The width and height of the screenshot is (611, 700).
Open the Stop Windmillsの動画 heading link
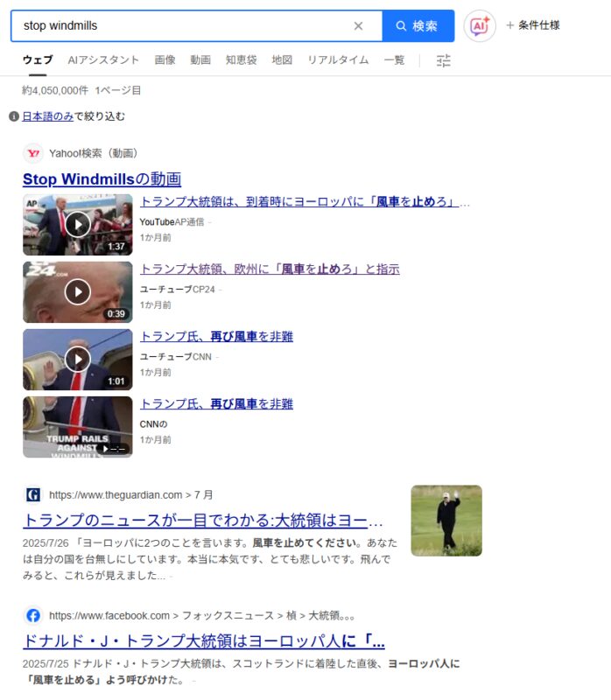[102, 179]
